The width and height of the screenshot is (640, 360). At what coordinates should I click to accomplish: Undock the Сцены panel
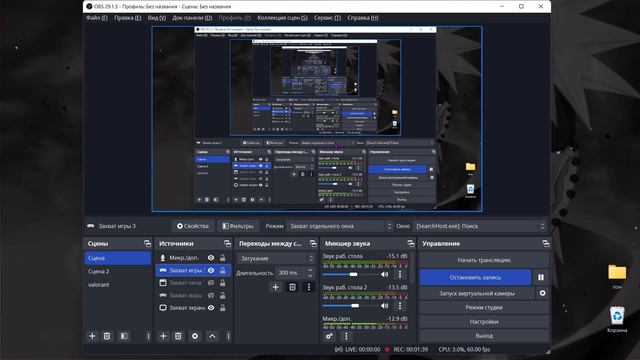147,244
